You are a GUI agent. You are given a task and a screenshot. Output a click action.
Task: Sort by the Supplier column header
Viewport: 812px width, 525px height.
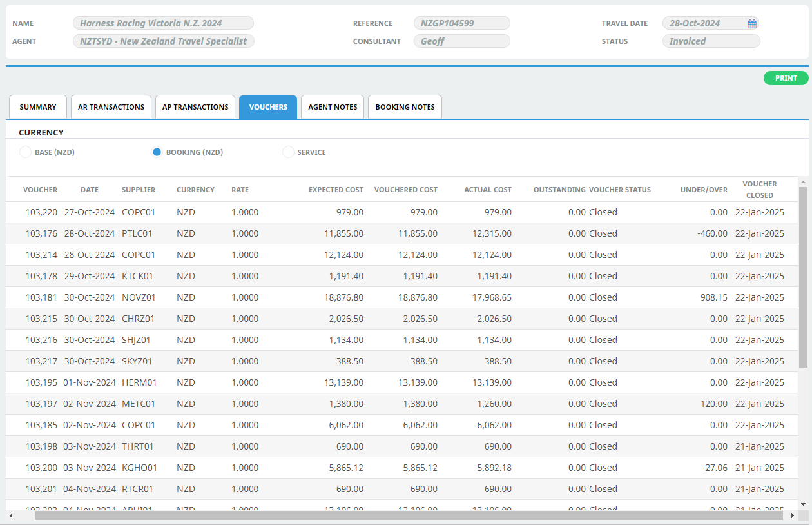[139, 190]
